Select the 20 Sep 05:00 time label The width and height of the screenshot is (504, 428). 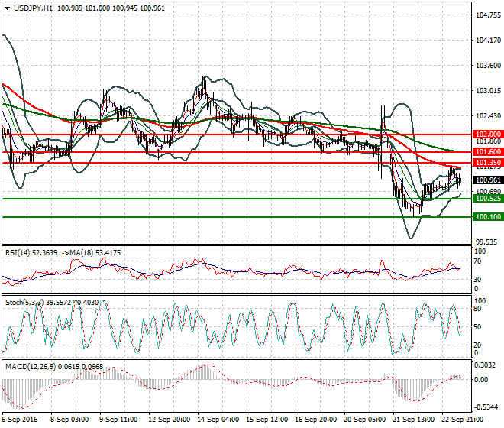tap(363, 420)
